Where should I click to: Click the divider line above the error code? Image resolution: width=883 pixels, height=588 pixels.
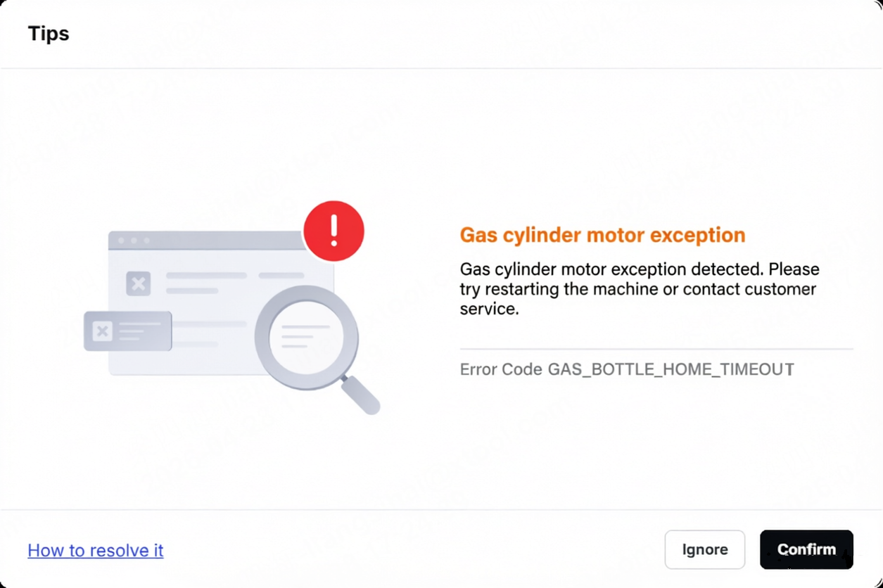point(656,349)
